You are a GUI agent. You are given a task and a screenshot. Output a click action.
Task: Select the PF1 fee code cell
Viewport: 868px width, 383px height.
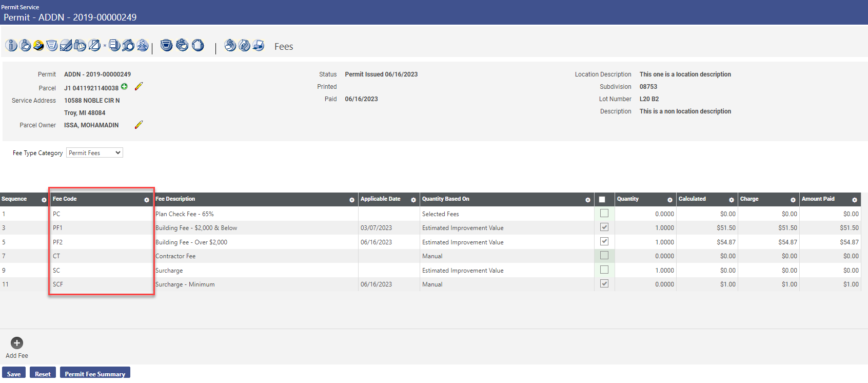[102, 227]
